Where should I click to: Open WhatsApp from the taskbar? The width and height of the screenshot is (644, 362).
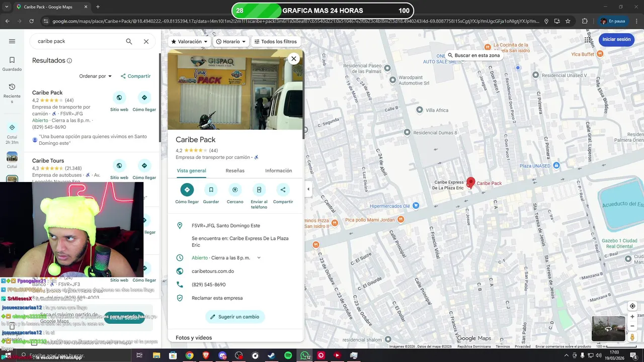coord(305,355)
